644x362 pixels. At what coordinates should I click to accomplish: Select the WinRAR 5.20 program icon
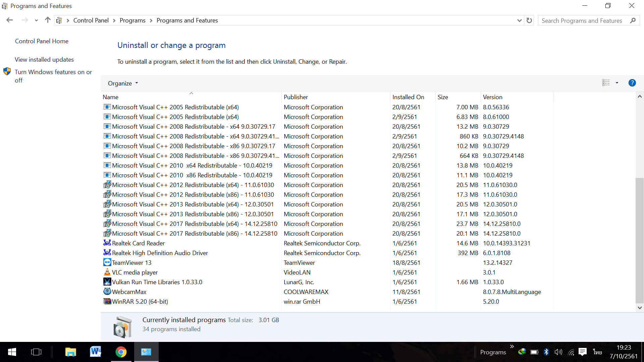coord(107,301)
